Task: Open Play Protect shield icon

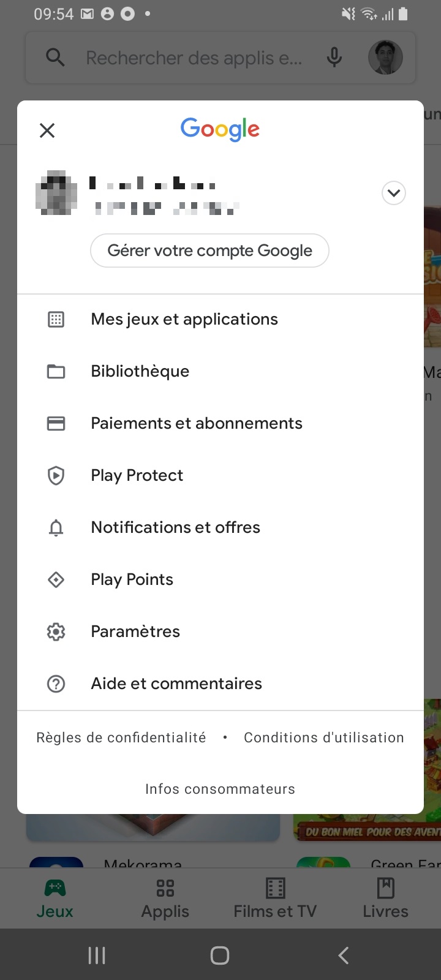Action: point(56,475)
